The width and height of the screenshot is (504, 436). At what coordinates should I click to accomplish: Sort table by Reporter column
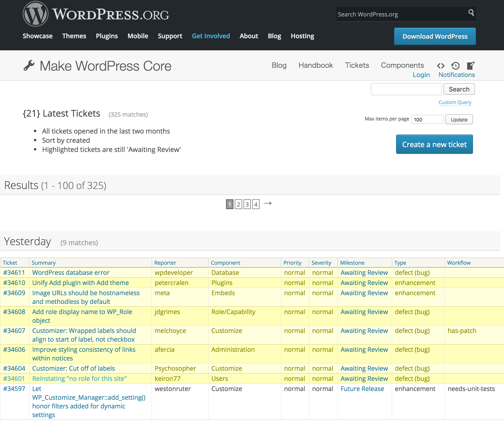pos(165,263)
